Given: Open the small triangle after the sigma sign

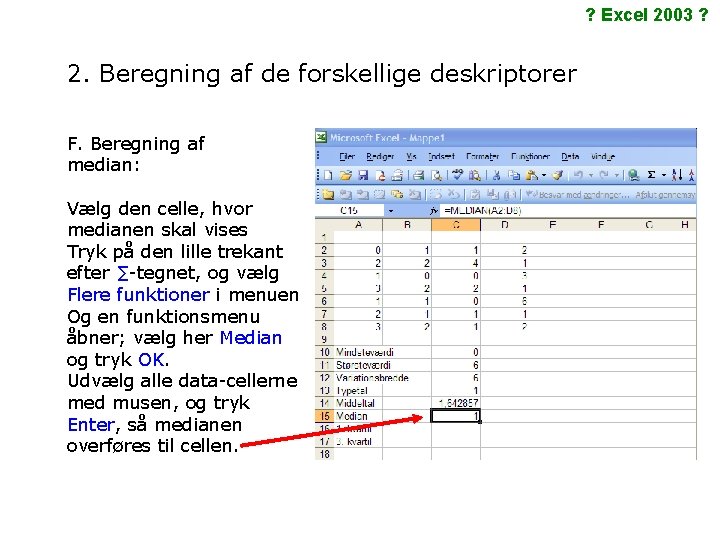Looking at the screenshot, I should [x=664, y=175].
